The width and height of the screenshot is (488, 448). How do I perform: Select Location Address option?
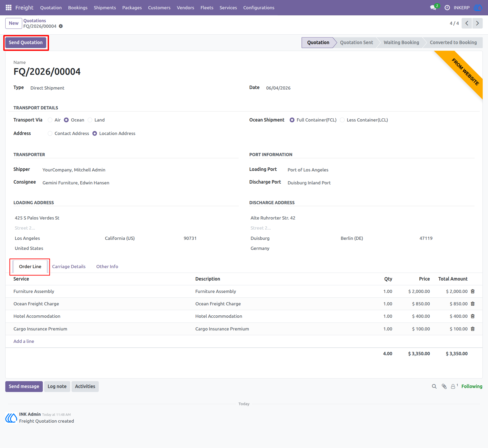(95, 133)
